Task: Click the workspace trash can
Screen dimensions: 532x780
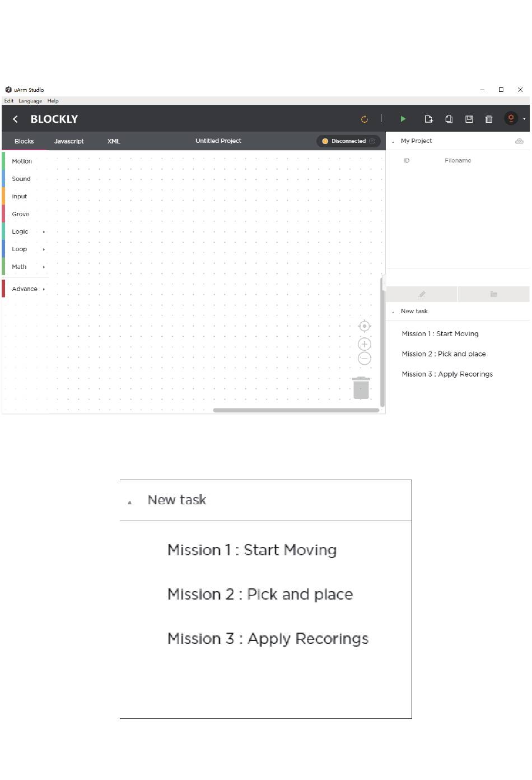Action: click(x=361, y=388)
